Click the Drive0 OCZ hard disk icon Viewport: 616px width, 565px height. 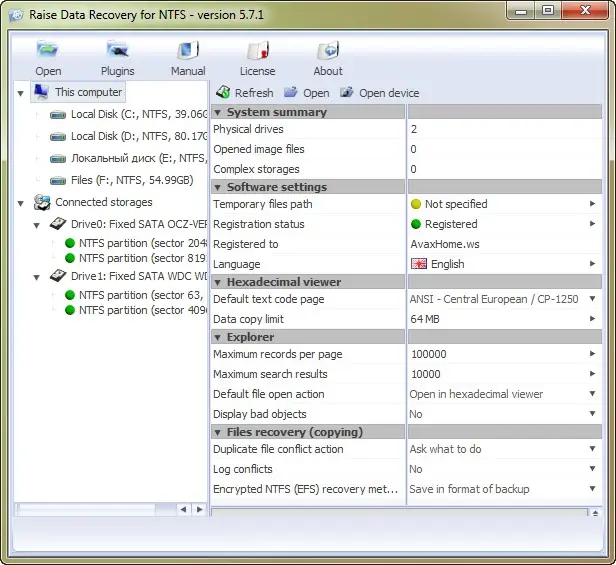pyautogui.click(x=57, y=224)
